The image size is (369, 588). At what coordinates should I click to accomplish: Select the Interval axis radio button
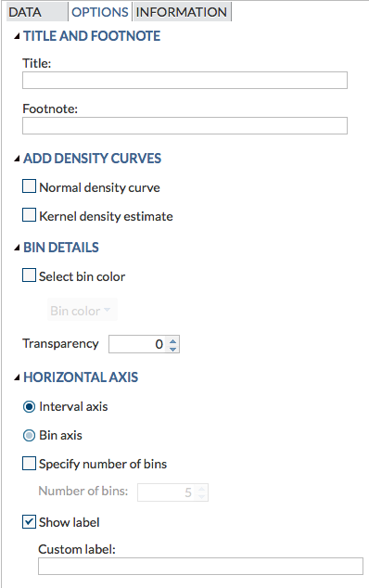click(30, 407)
